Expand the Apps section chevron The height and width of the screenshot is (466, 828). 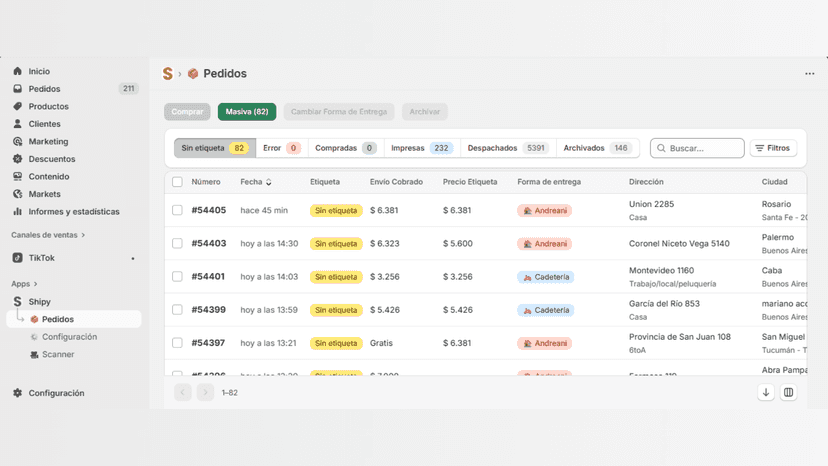(x=35, y=284)
